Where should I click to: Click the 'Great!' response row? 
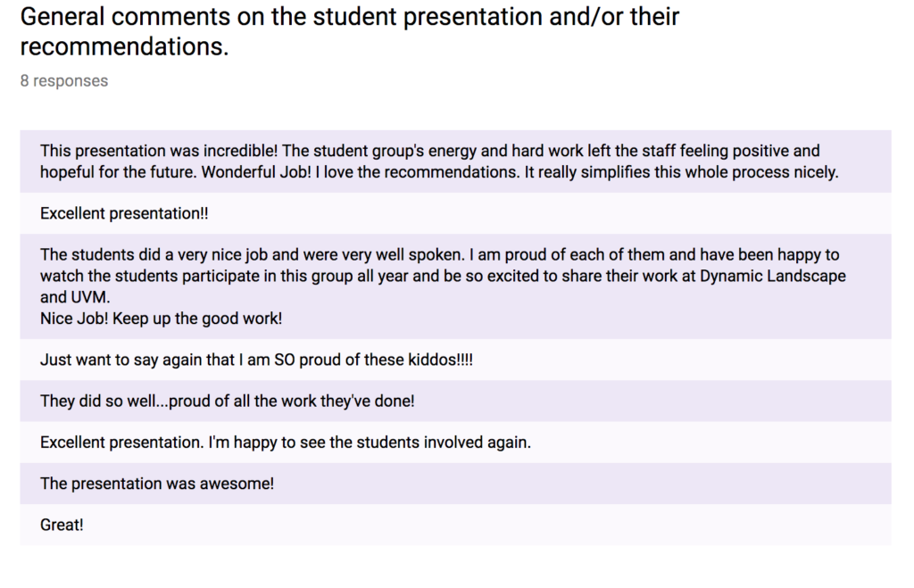tap(455, 525)
